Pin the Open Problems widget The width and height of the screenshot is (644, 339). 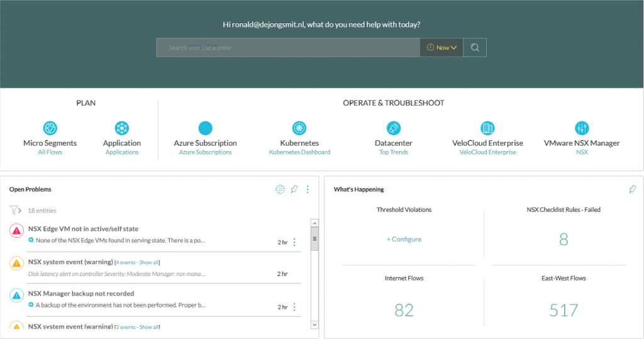tap(294, 189)
